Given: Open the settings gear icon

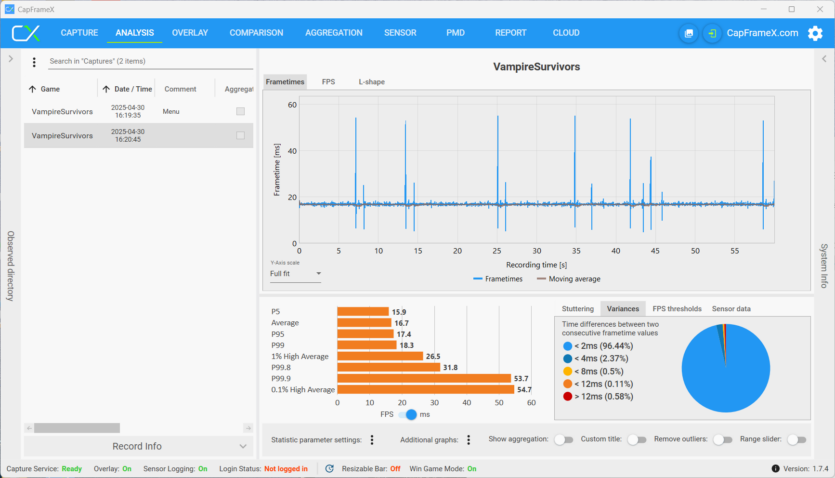Looking at the screenshot, I should 815,33.
